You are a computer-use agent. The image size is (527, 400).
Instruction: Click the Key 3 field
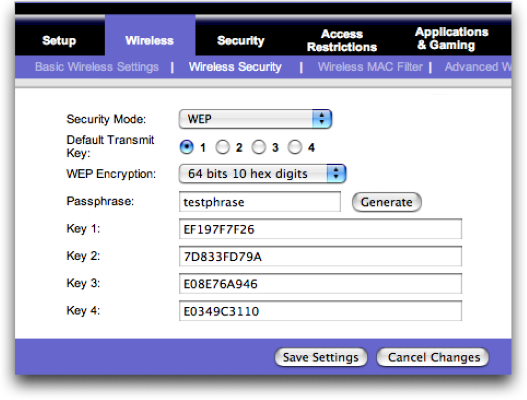[320, 284]
